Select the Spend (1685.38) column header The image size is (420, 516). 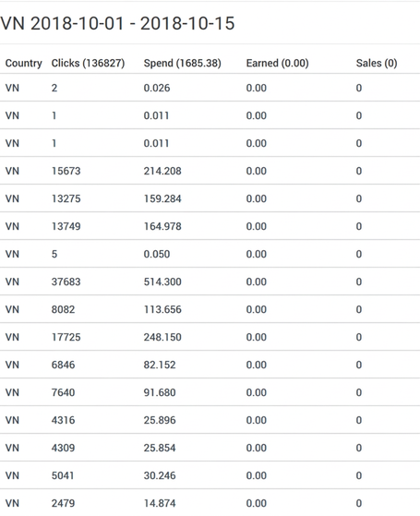pos(183,63)
